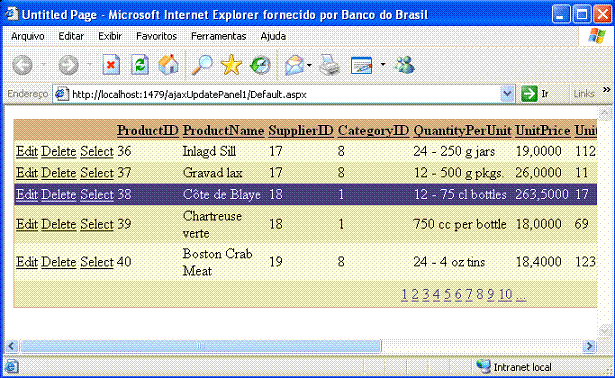Go to the Home page icon
This screenshot has width=615, height=378.
[x=168, y=65]
